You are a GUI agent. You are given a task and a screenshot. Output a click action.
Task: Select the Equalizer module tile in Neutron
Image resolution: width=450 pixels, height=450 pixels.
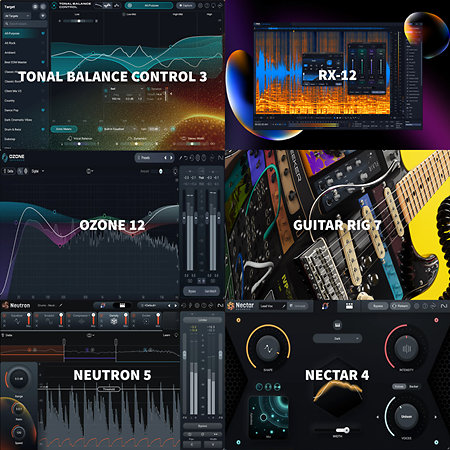[17, 320]
